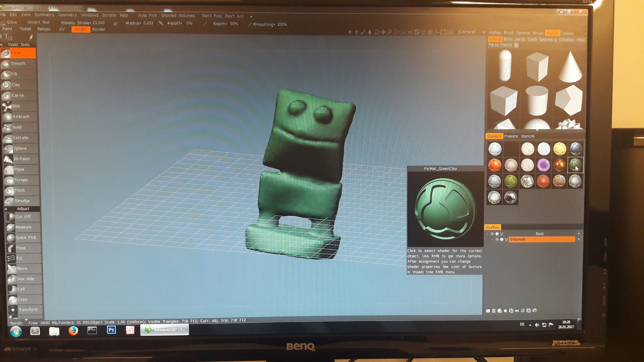Click the grid toggle icon in navigation bar
Viewport: 644px width, 362px height.
(430, 32)
